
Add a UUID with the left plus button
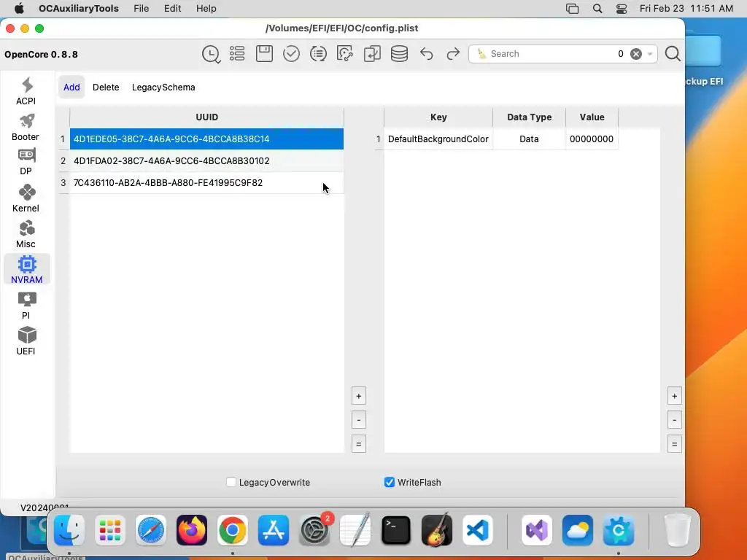(x=359, y=396)
